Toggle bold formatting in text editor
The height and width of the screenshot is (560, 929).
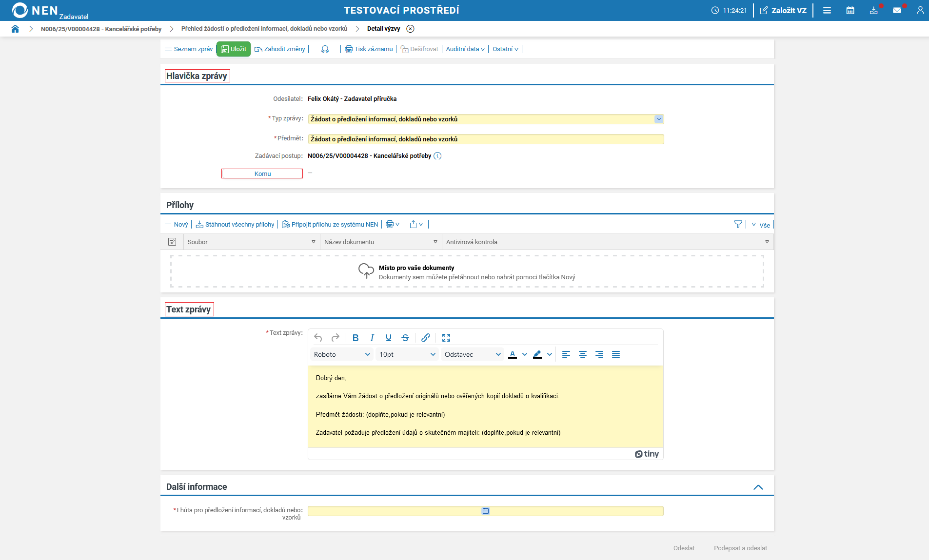pyautogui.click(x=356, y=338)
